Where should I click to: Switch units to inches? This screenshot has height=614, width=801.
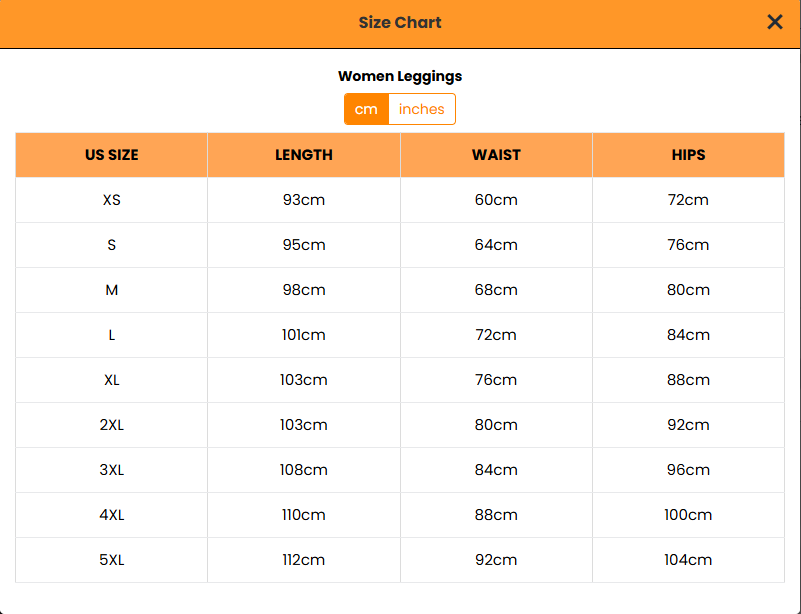[421, 109]
